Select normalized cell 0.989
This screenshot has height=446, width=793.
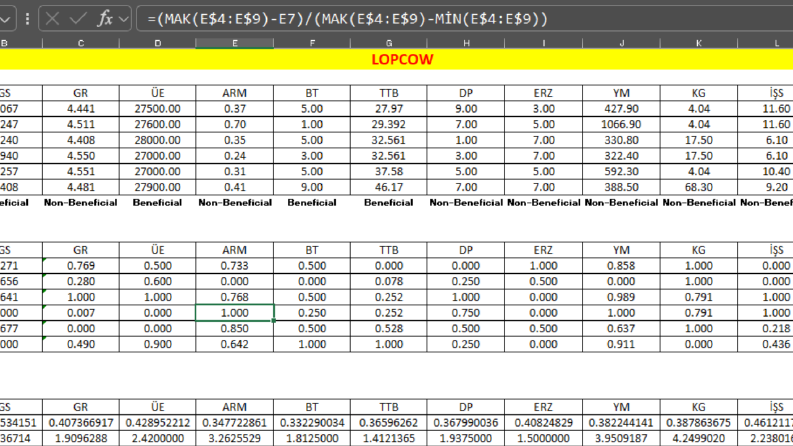(x=622, y=297)
